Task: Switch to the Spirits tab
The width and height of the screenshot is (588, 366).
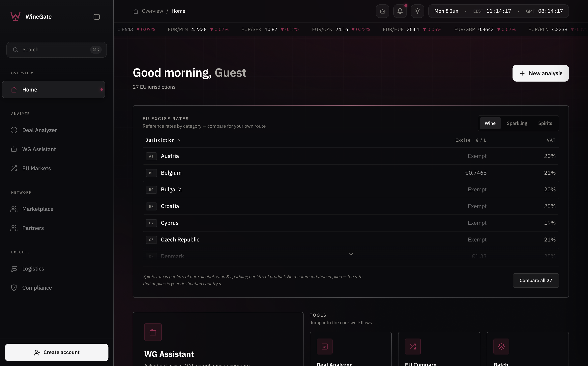Action: point(545,123)
